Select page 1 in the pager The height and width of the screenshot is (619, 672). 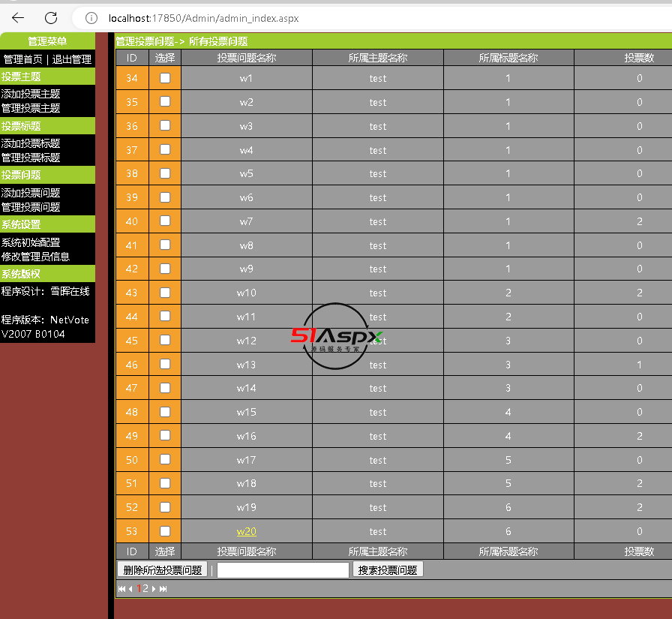pyautogui.click(x=139, y=588)
